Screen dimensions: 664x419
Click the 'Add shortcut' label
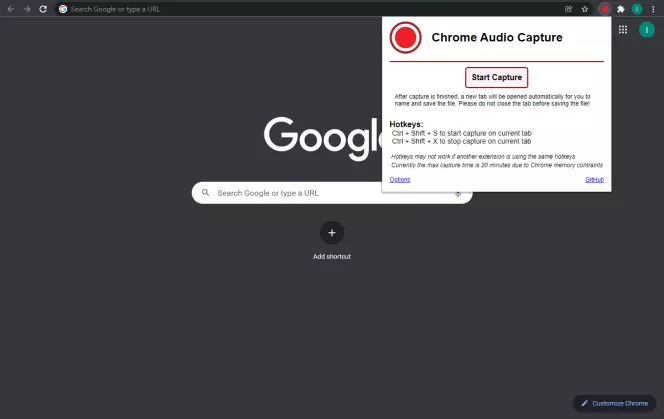332,256
